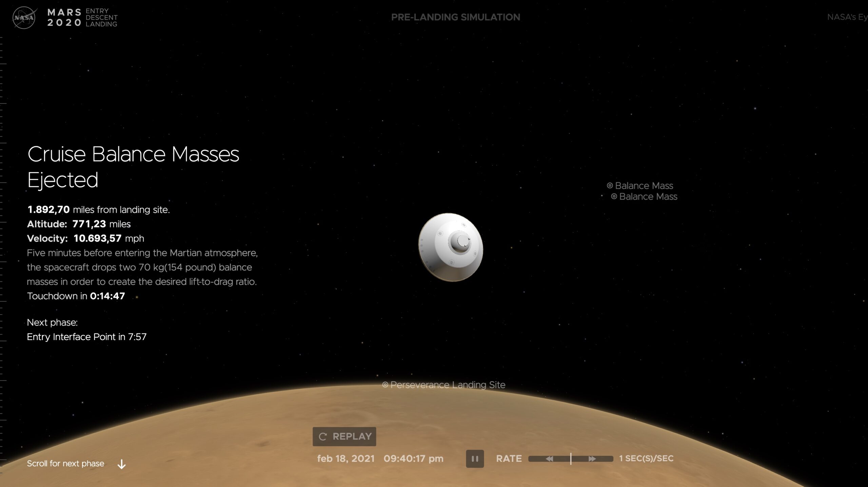The image size is (868, 487).
Task: Click the 09:40:17 pm time display
Action: [x=413, y=459]
